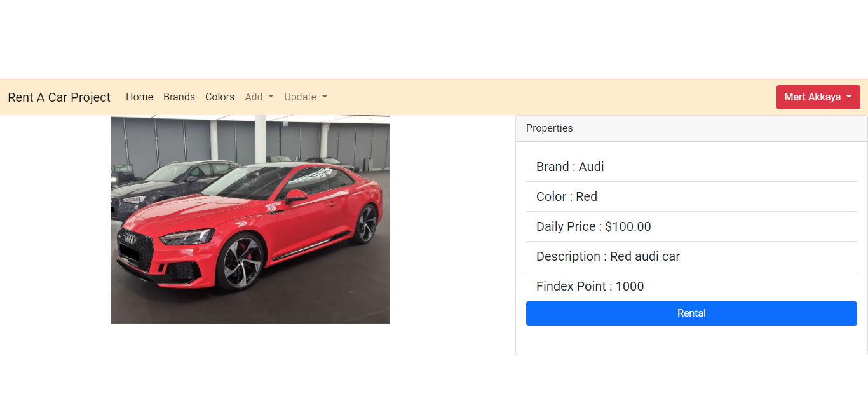Select the Color : Red property row
Image resolution: width=868 pixels, height=419 pixels.
(x=566, y=196)
